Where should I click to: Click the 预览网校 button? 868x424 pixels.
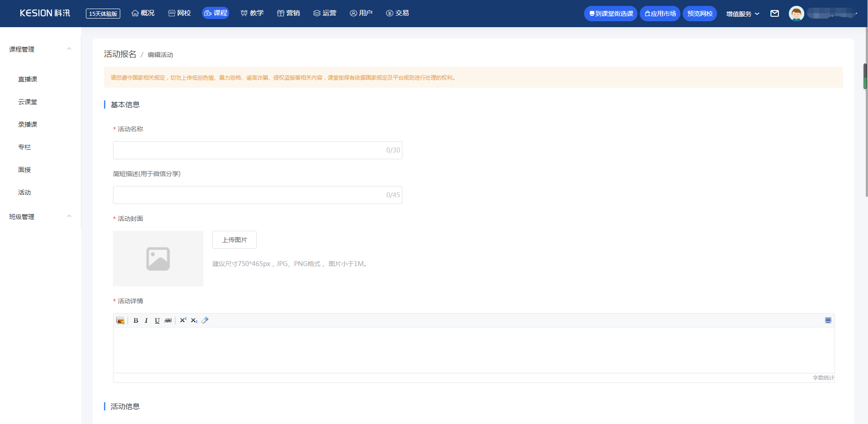[699, 14]
